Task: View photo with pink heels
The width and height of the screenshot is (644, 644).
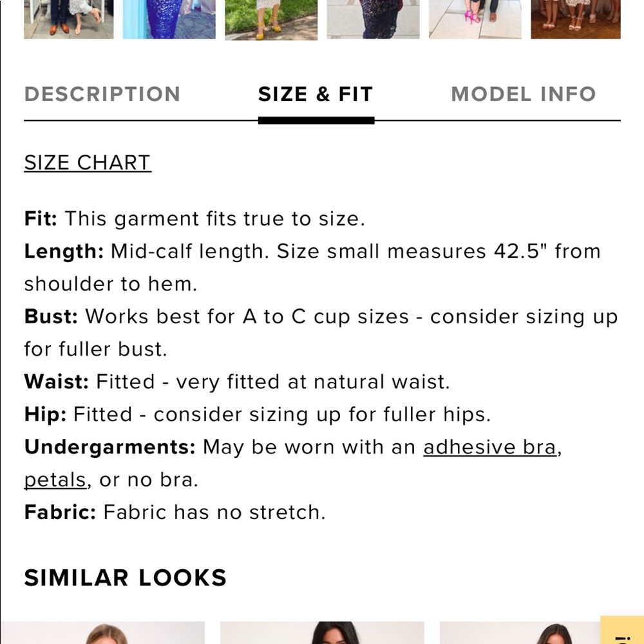Action: point(475,19)
